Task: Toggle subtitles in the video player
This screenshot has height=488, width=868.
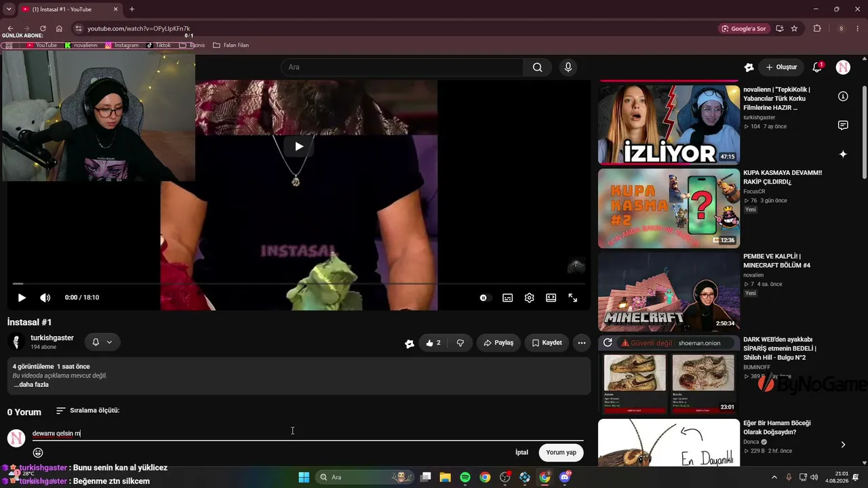Action: (507, 298)
